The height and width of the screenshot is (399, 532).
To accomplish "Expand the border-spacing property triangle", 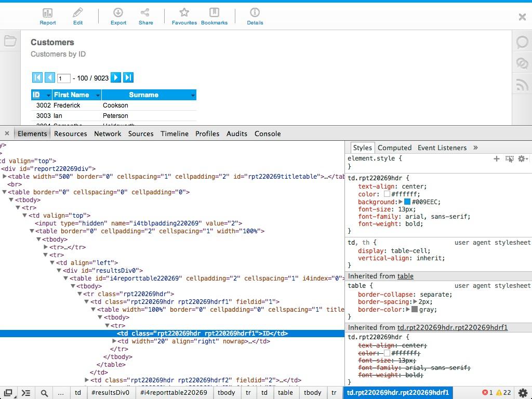I will [415, 301].
